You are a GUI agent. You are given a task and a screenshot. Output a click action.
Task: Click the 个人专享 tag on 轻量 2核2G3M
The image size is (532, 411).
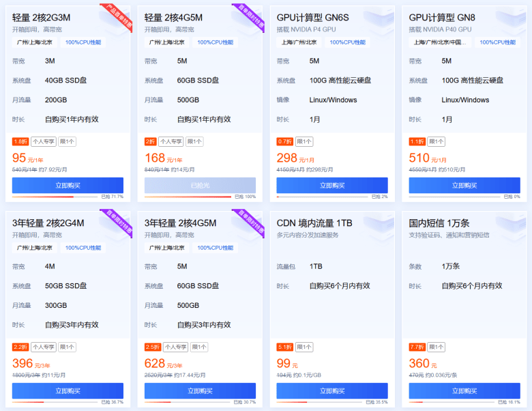pos(44,141)
